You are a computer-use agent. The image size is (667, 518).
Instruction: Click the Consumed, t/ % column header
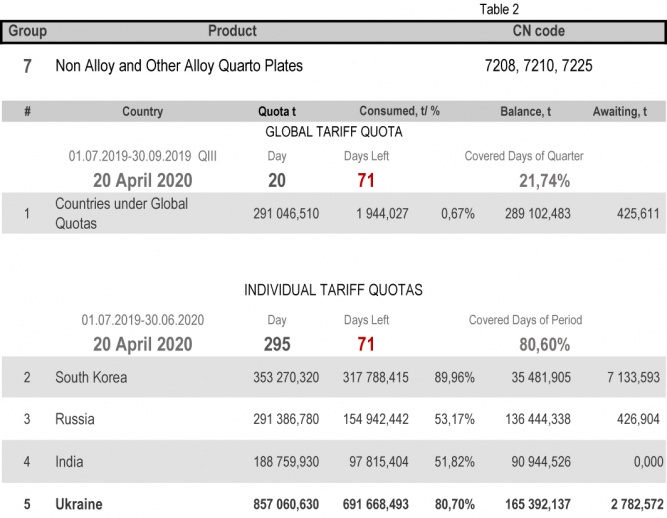pos(400,111)
